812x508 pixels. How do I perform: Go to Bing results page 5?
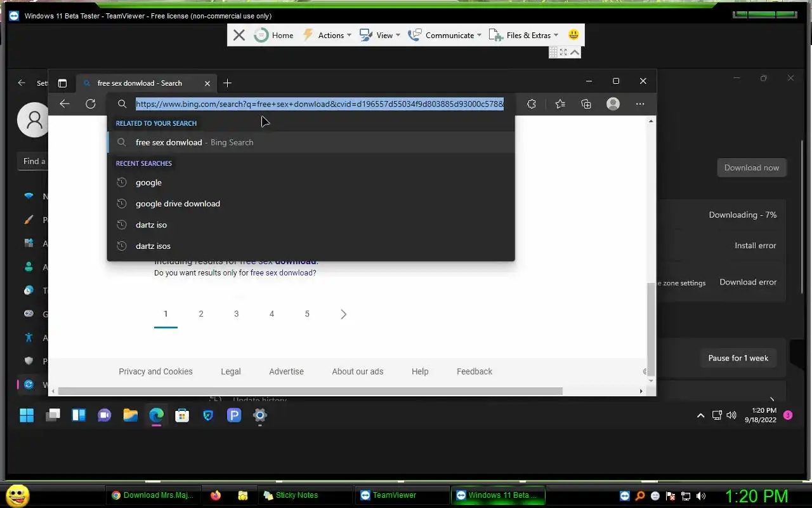point(307,314)
